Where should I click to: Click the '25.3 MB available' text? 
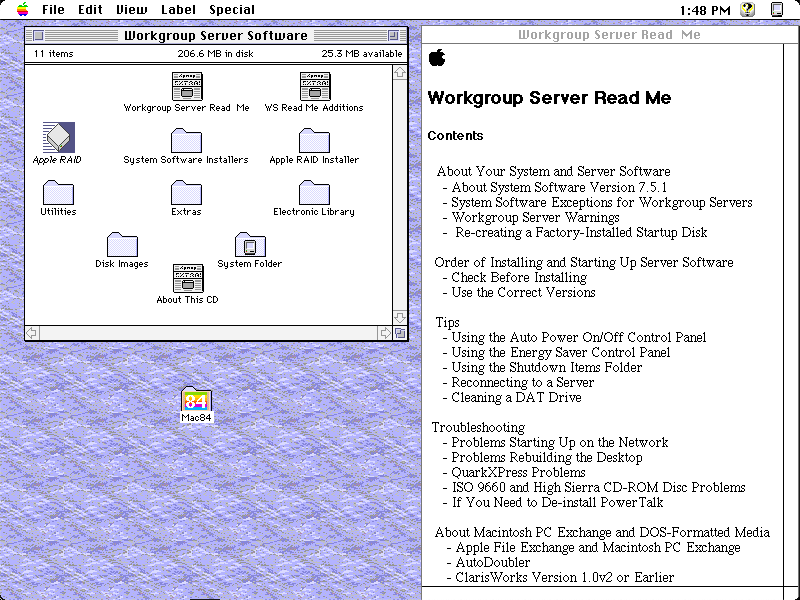[x=362, y=54]
